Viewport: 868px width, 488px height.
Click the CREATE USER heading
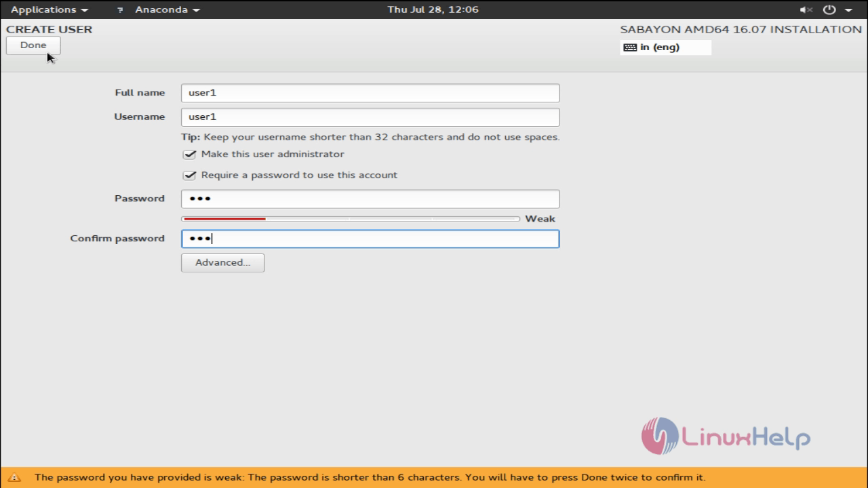(x=49, y=29)
